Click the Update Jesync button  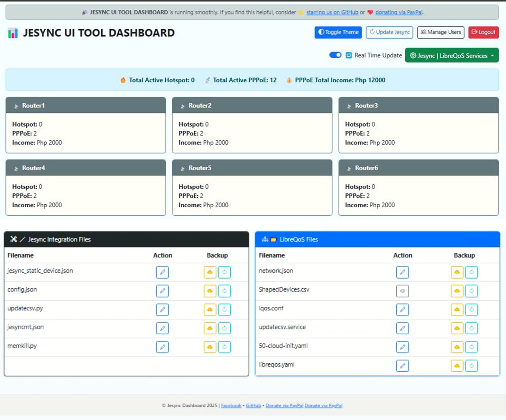389,32
